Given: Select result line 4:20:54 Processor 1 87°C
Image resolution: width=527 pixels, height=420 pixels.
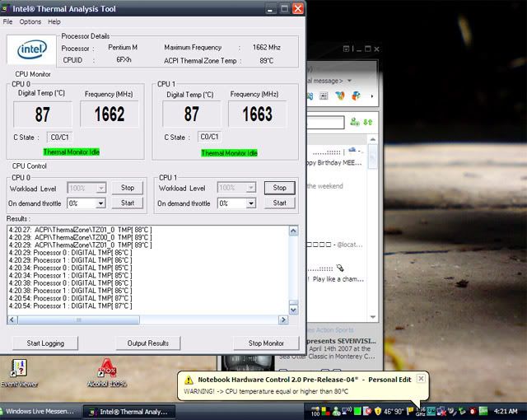Looking at the screenshot, I should [70, 306].
